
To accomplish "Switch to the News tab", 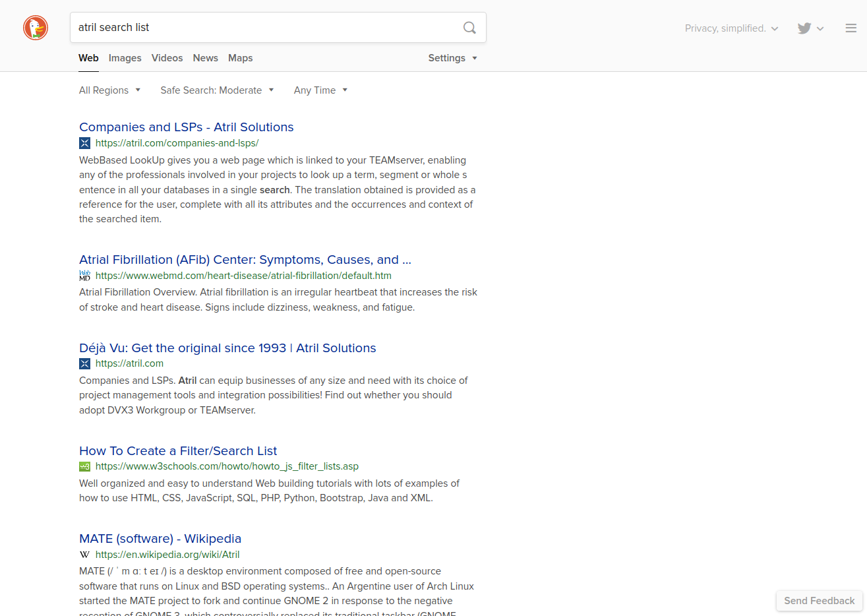I will [x=206, y=58].
